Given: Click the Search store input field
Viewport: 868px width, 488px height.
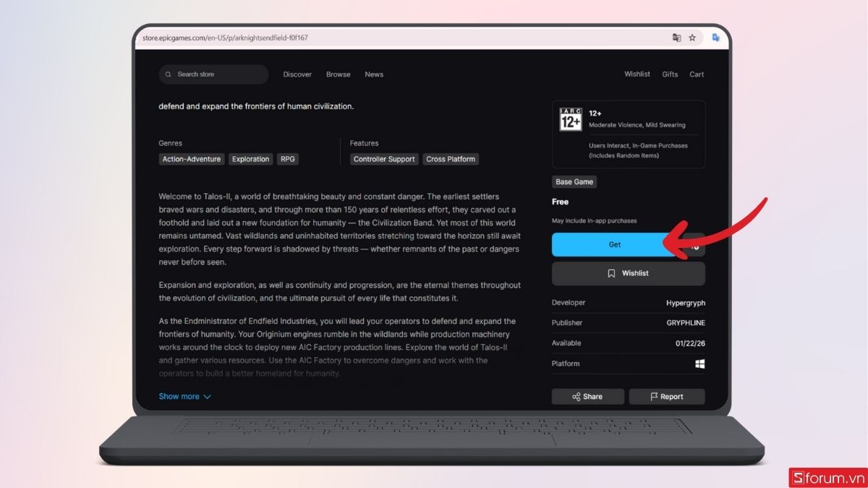Looking at the screenshot, I should [x=217, y=74].
